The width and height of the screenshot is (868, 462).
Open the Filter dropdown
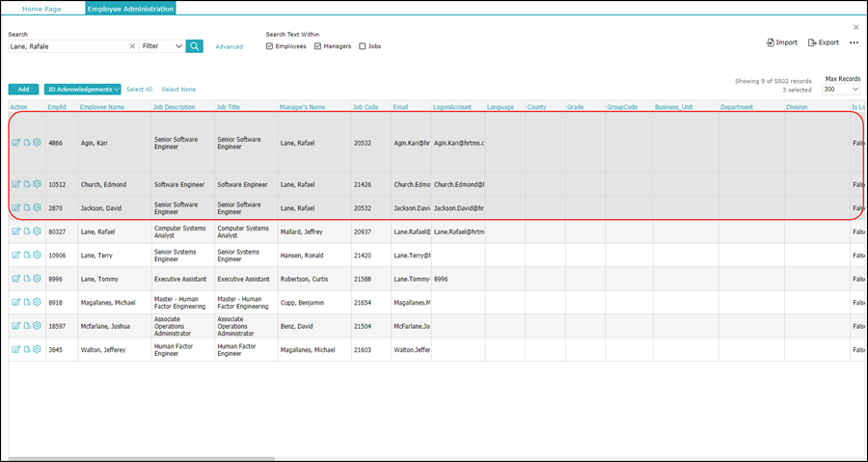click(x=162, y=46)
